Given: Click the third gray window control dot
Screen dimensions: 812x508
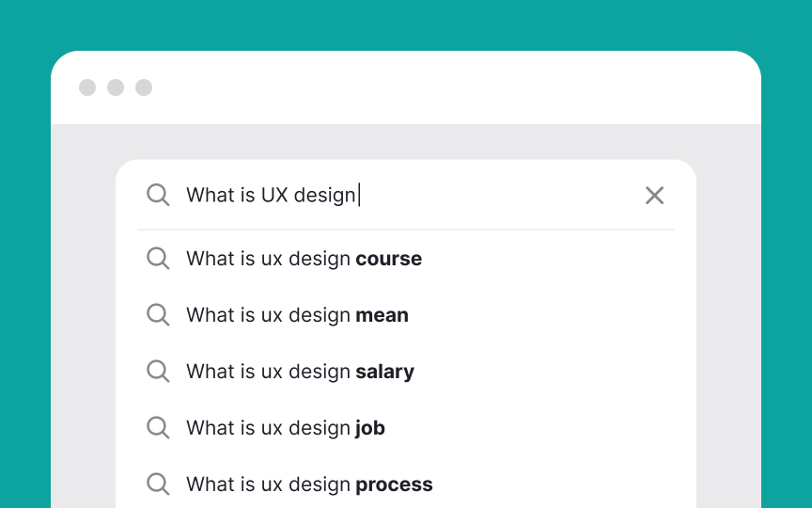Looking at the screenshot, I should click(x=144, y=87).
